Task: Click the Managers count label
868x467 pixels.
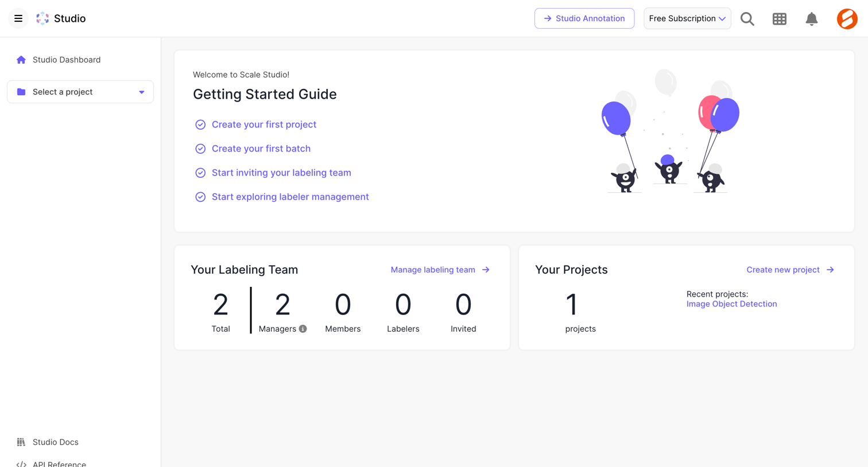Action: click(277, 329)
